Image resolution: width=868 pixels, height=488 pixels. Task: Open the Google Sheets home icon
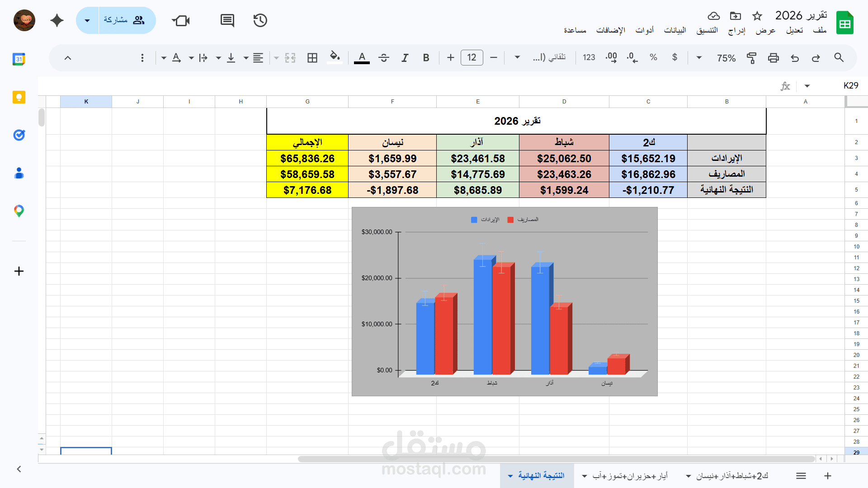[844, 23]
